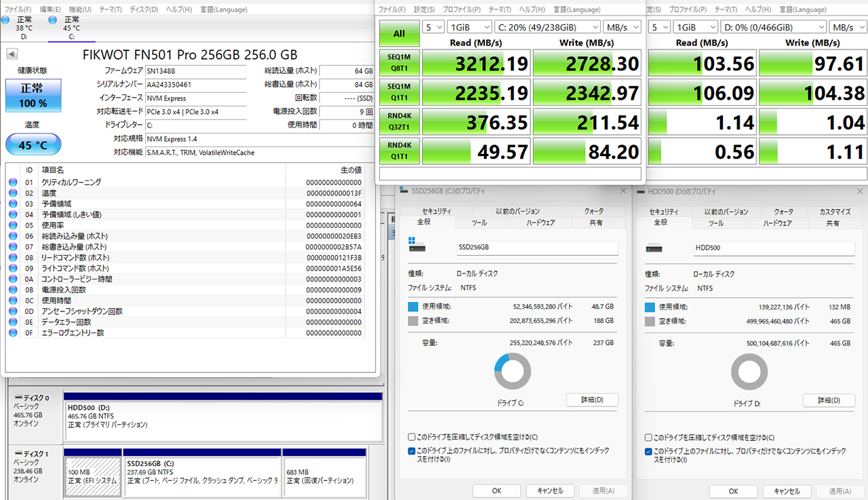868x500 pixels.
Task: Open ディスク(D) menu in CrystalDiskInfo
Action: pyautogui.click(x=144, y=9)
